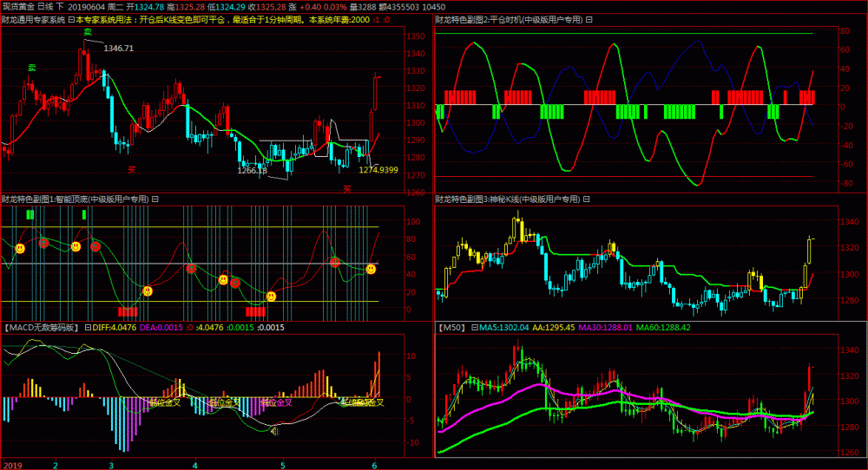Click the low price 低1324.29
Viewport: 868px width, 470px height.
226,7
